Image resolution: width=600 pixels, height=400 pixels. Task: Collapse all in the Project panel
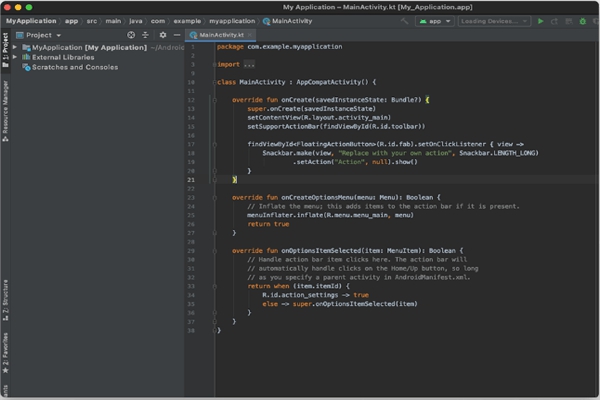(x=147, y=34)
